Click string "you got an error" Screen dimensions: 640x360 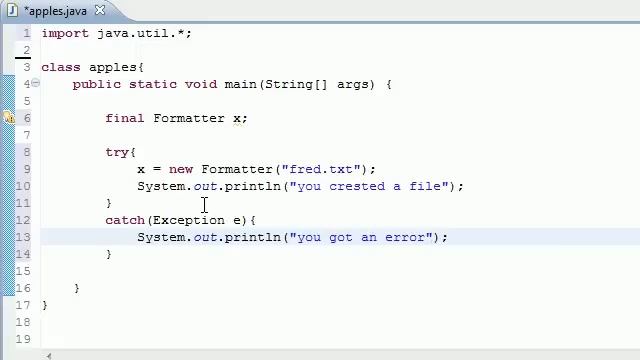(x=361, y=237)
